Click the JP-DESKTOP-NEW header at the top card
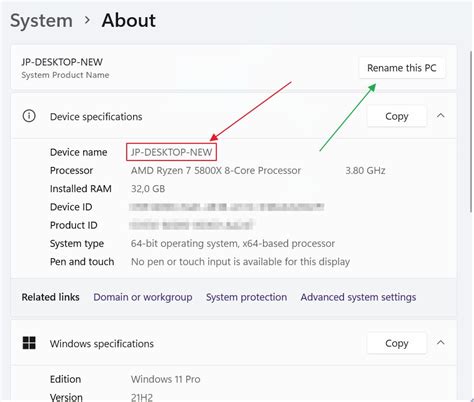This screenshot has height=402, width=474. (62, 62)
